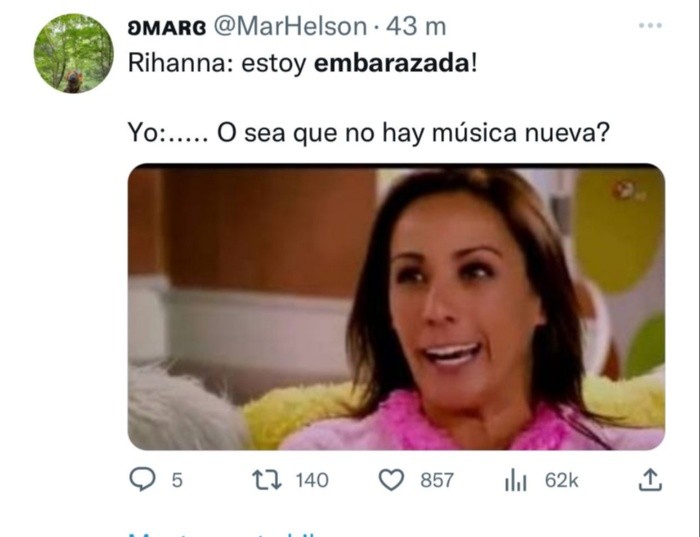This screenshot has height=537, width=700.
Task: Click the bold word embarazada
Action: point(391,63)
